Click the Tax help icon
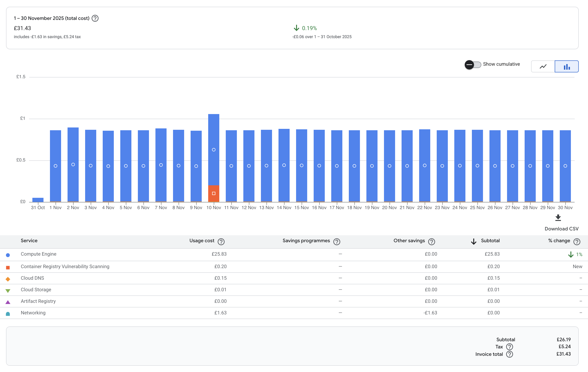Viewport: 588px width, 372px height. pyautogui.click(x=509, y=347)
